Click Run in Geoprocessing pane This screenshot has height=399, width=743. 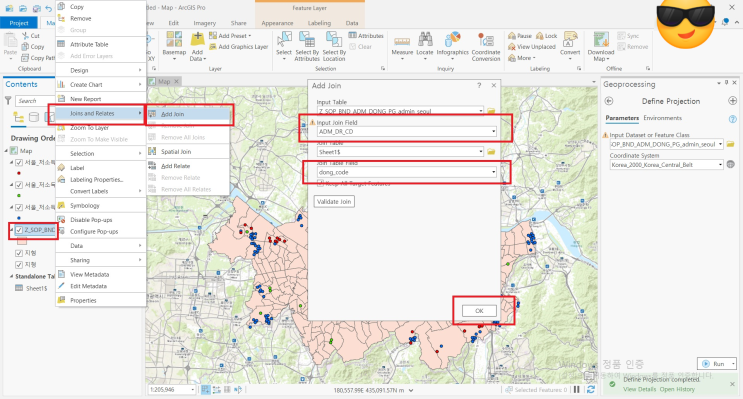(714, 363)
